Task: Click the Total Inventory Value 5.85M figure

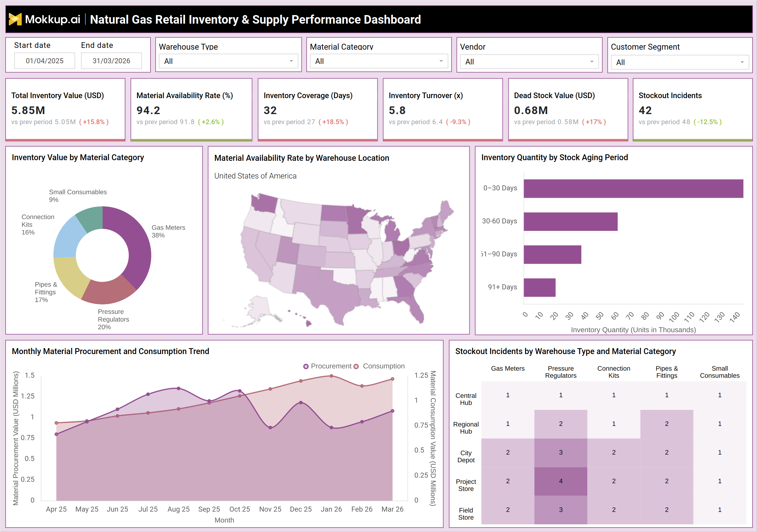Action: click(x=28, y=111)
